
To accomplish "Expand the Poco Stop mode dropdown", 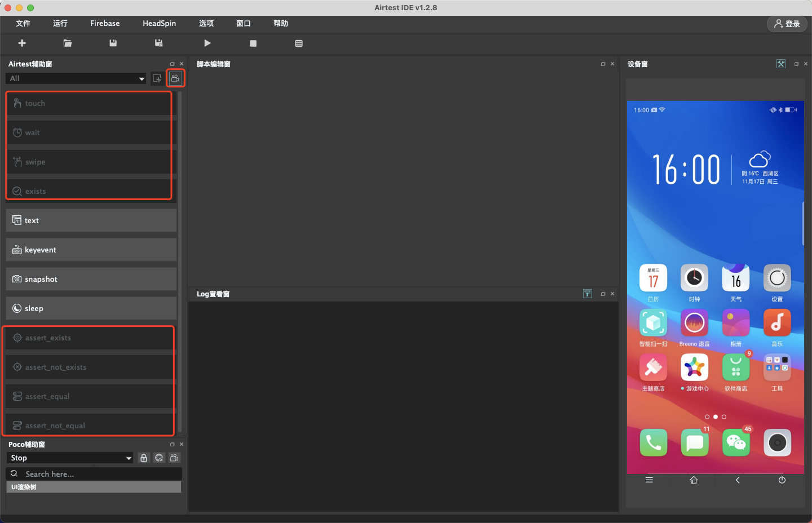I will [x=70, y=458].
